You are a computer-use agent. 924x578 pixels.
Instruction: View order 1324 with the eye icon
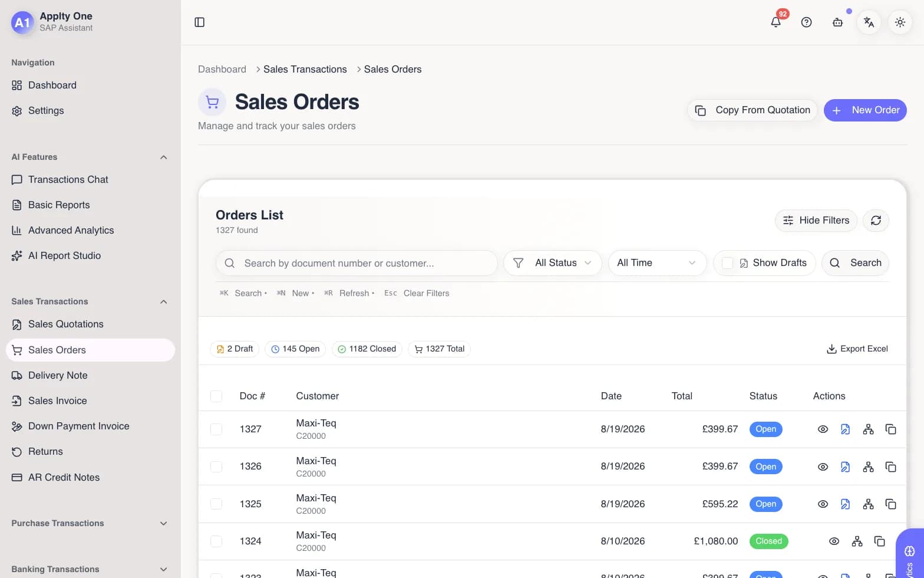(x=834, y=541)
